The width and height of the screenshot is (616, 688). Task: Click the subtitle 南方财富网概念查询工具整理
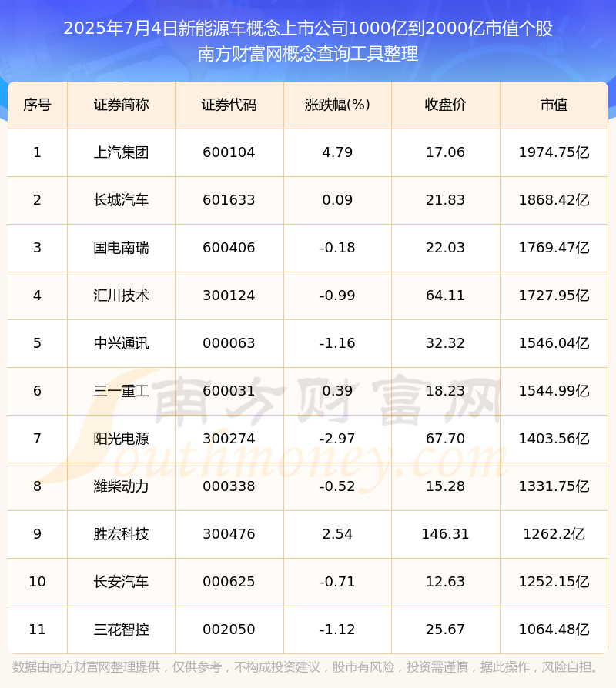(308, 54)
